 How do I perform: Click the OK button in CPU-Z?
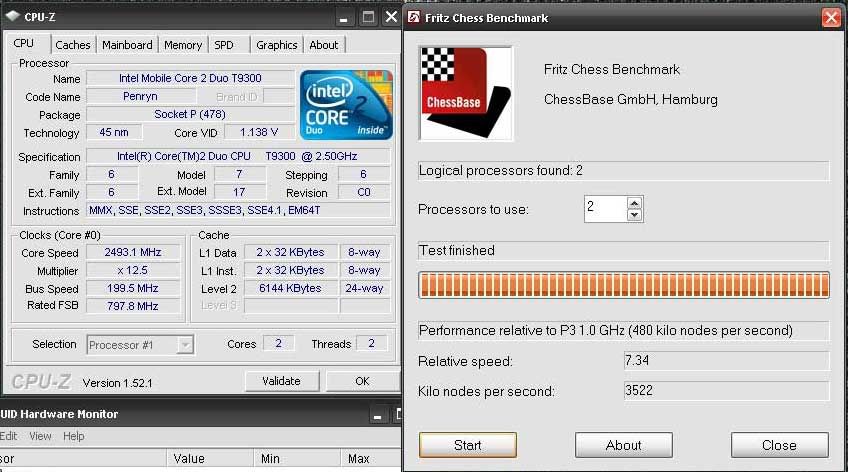coord(362,381)
